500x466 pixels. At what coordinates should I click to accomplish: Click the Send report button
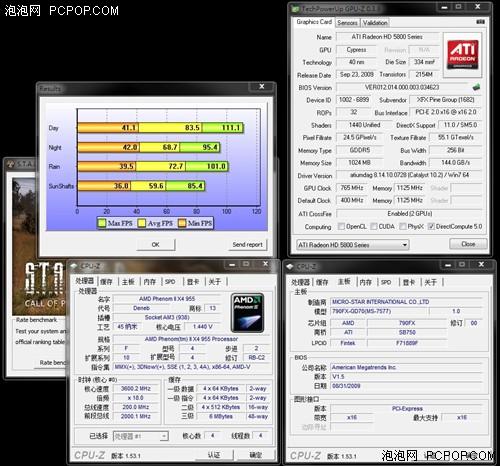point(248,244)
